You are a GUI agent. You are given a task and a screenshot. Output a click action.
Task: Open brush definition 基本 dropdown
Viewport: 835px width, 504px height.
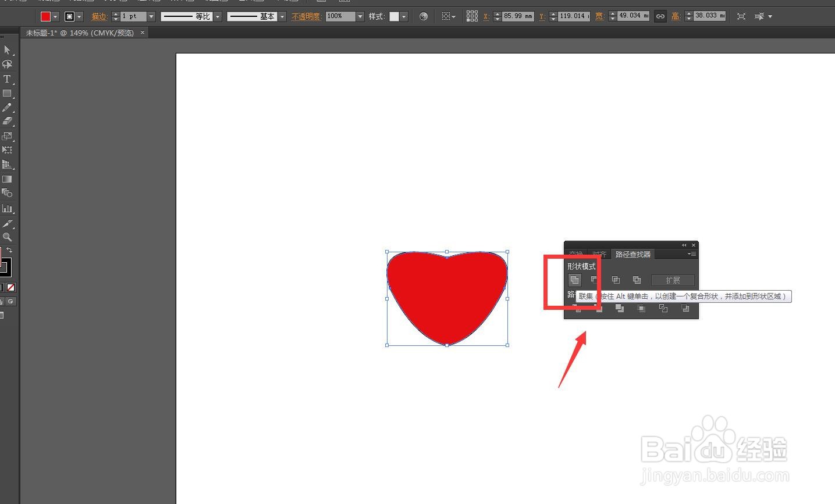[x=282, y=17]
